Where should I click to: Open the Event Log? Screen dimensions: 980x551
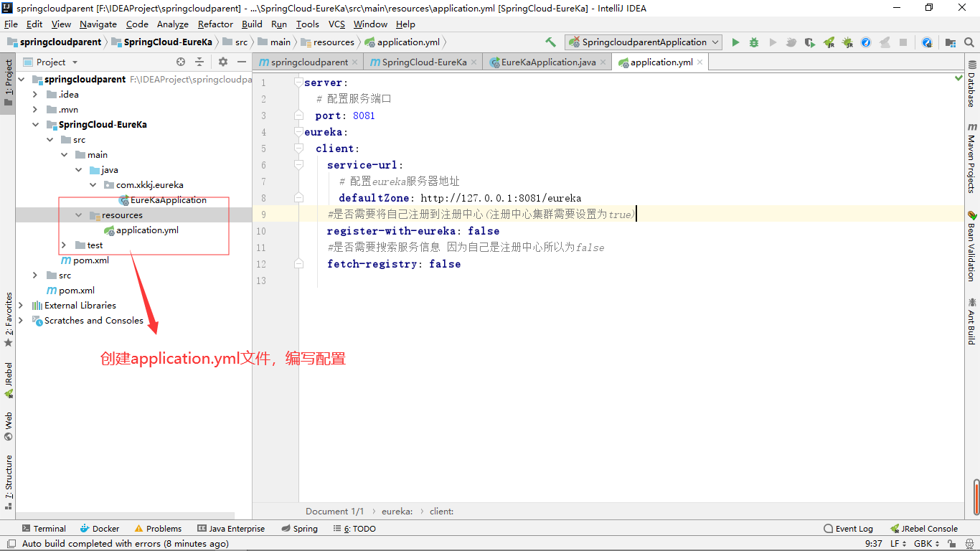[x=848, y=529]
